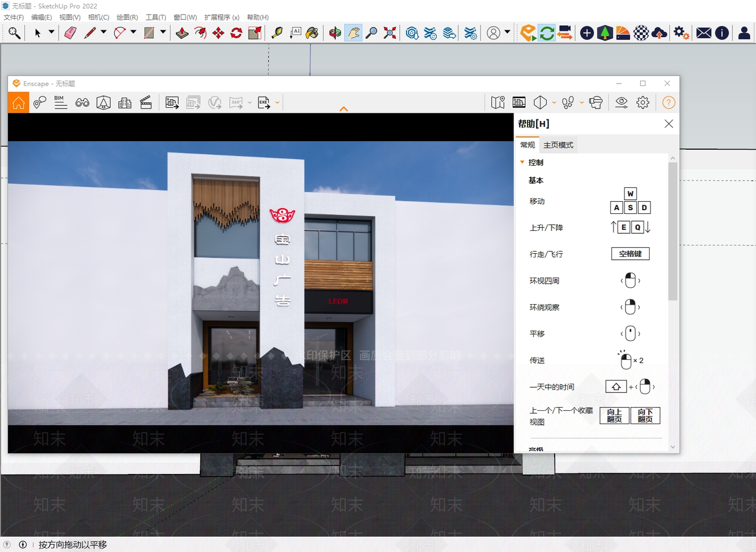
Task: Select the Tape Measure tool
Action: coord(277,33)
